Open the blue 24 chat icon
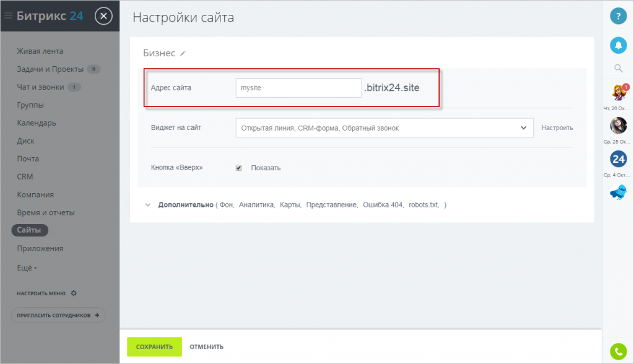The image size is (634, 364). [x=619, y=159]
